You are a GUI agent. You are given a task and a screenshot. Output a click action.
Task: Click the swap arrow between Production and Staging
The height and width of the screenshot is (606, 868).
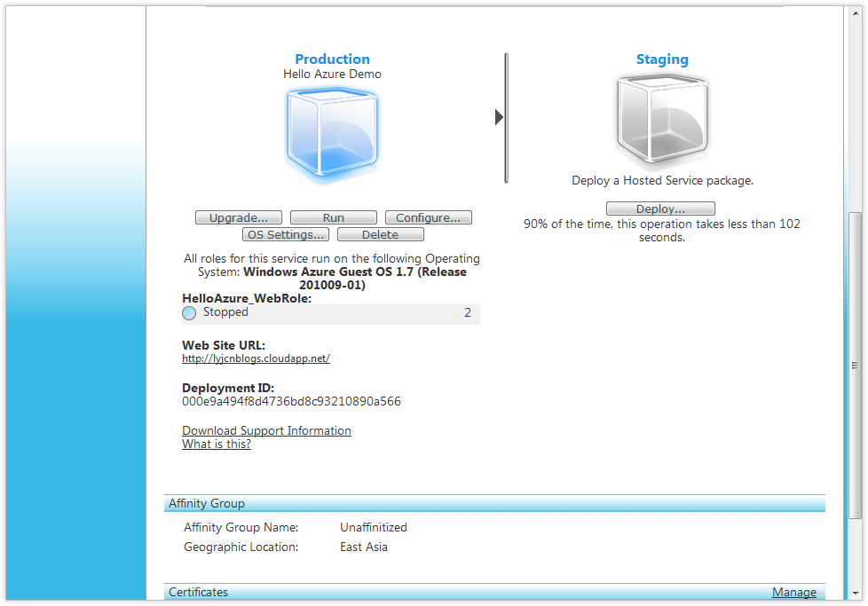coord(499,117)
